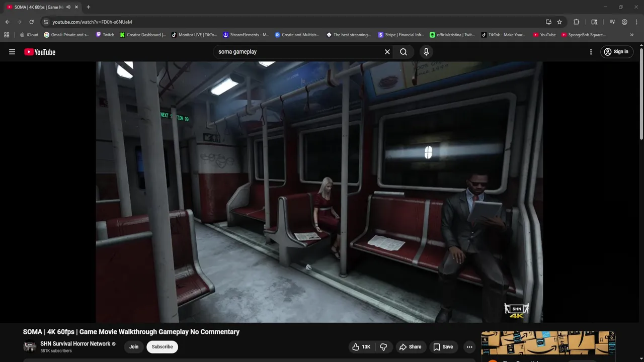Bookmark this page with the star
The image size is (644, 362).
(559, 22)
